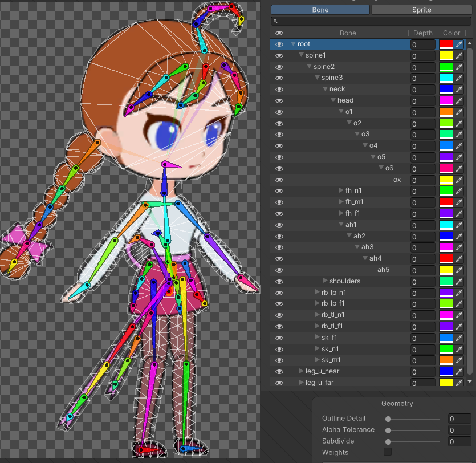Switch to the Sprite tab
This screenshot has width=476, height=463.
421,10
